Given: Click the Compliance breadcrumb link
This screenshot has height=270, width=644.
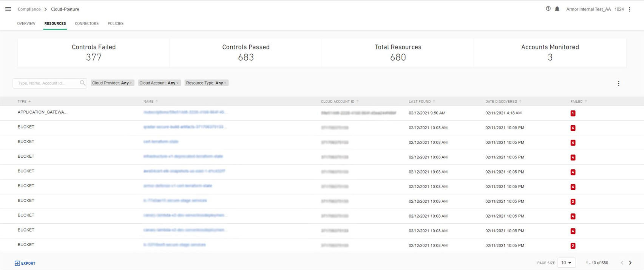Looking at the screenshot, I should point(29,9).
